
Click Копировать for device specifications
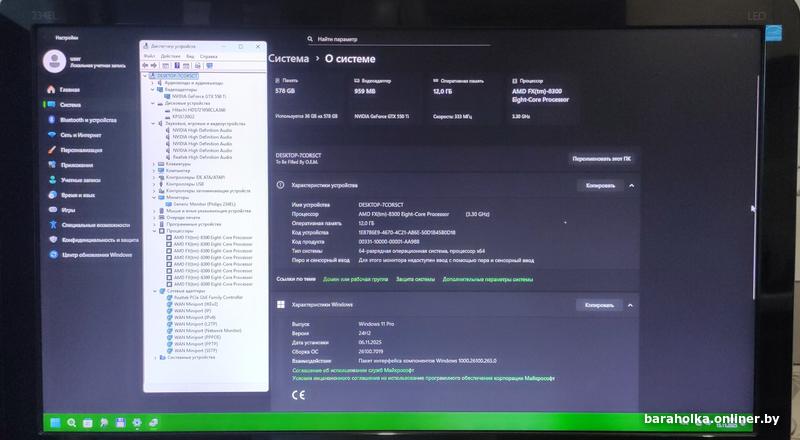[x=601, y=186]
